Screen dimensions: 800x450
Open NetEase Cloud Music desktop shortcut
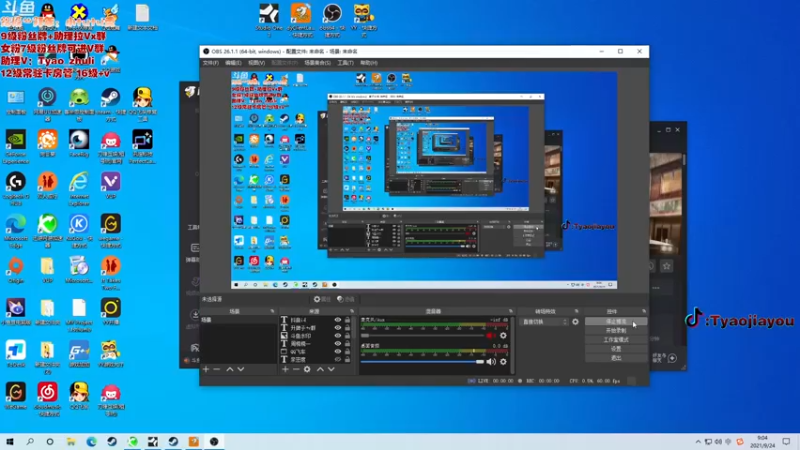(x=47, y=399)
